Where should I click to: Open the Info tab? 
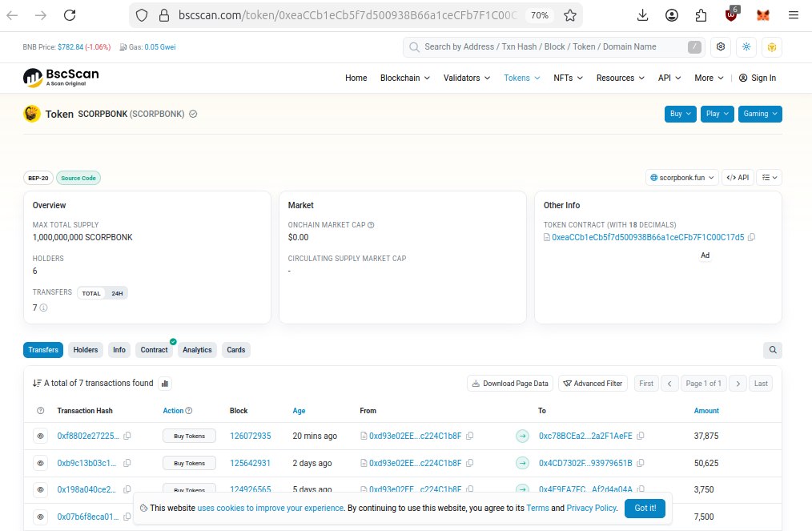click(119, 350)
